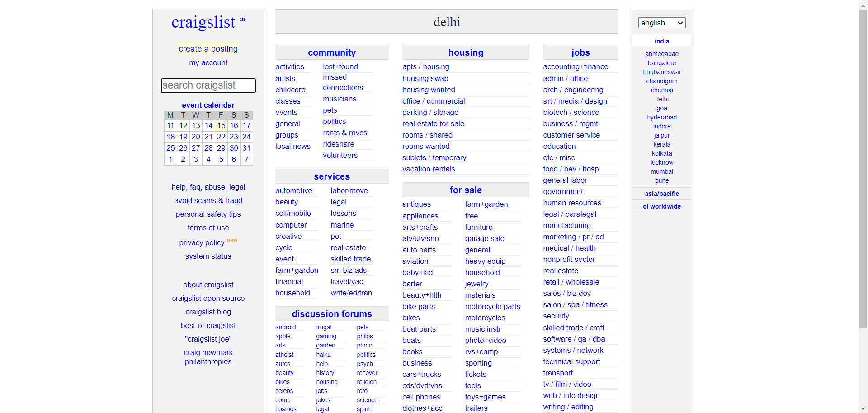The image size is (868, 413).
Task: Go to my account
Action: (x=208, y=62)
